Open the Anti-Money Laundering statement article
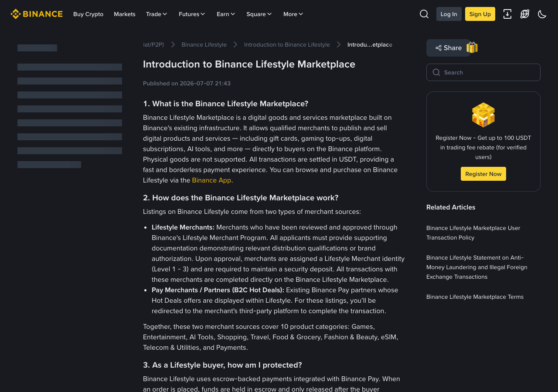The height and width of the screenshot is (392, 558). (x=476, y=267)
